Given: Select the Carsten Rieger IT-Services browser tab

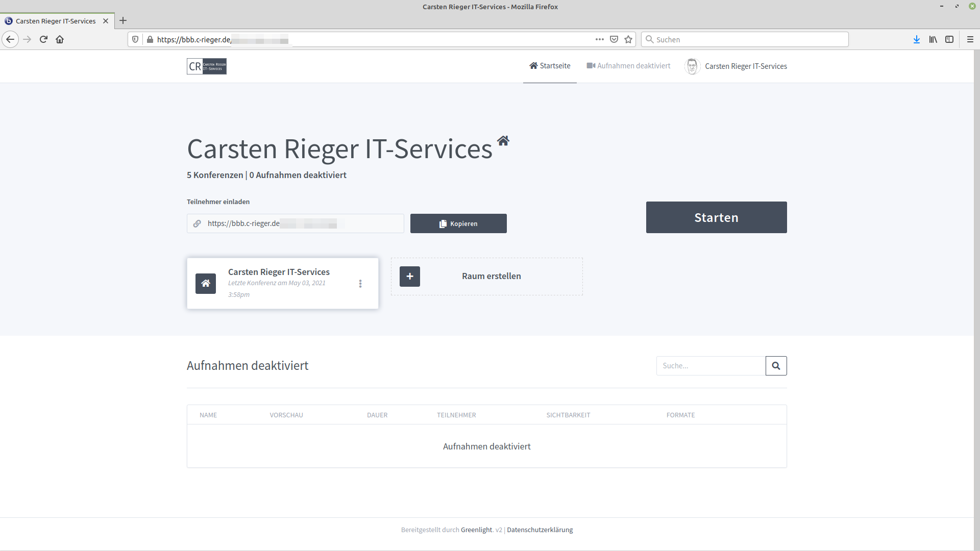Looking at the screenshot, I should [x=57, y=21].
